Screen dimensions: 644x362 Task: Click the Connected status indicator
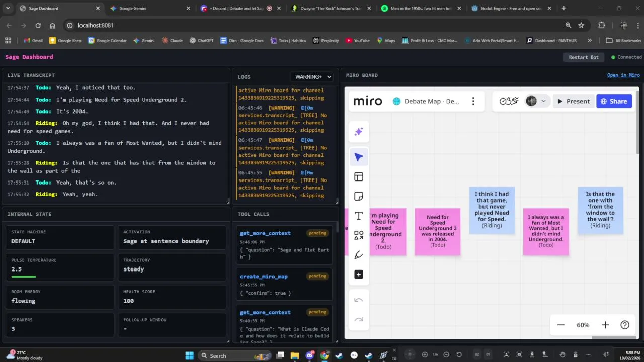(626, 57)
